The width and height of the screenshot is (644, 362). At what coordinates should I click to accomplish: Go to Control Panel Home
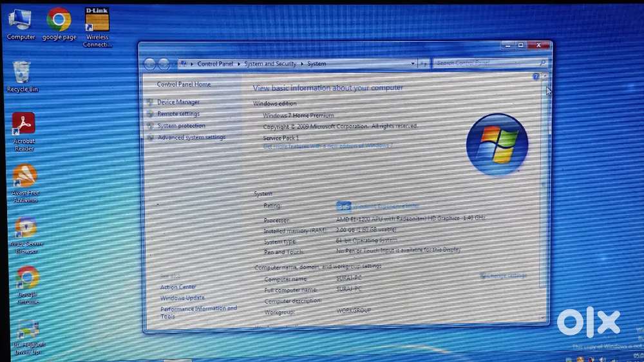point(184,84)
